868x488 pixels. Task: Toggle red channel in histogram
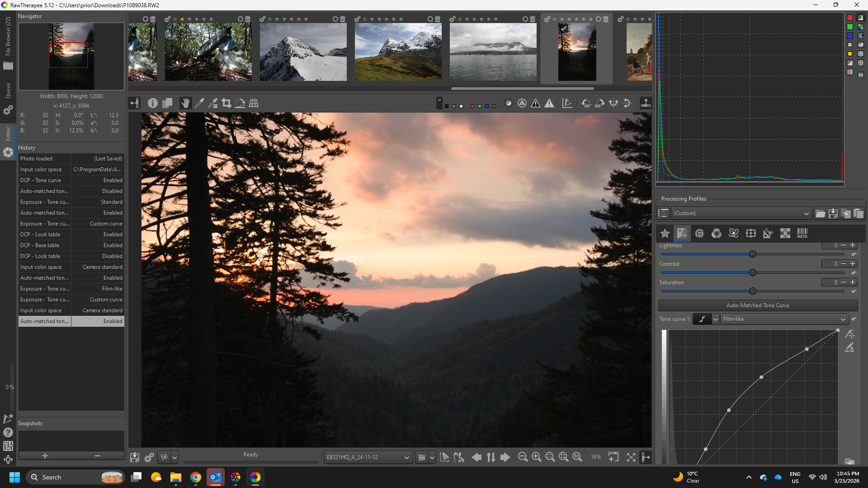[x=850, y=18]
